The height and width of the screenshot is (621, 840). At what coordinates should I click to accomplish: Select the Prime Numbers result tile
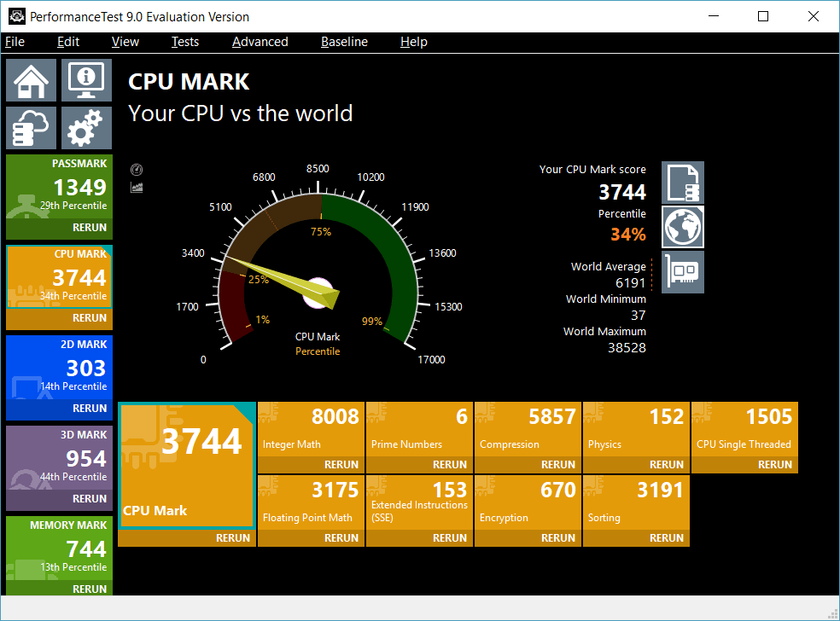[419, 429]
